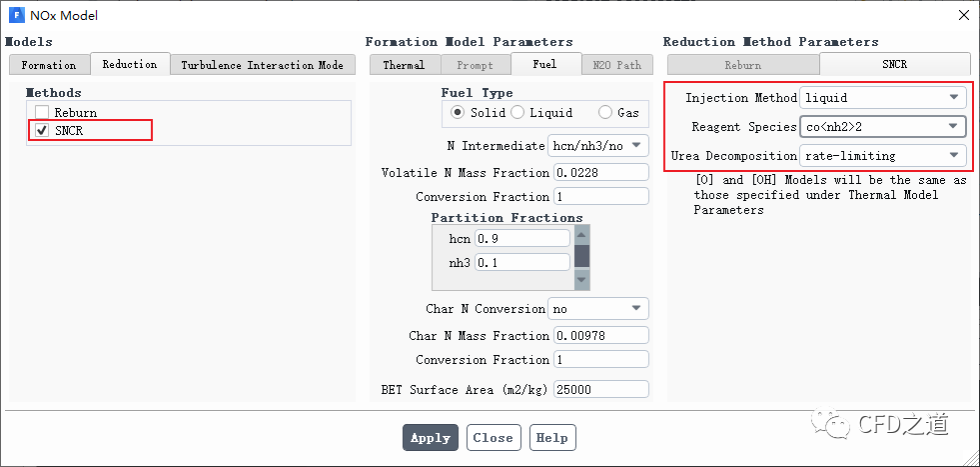The width and height of the screenshot is (980, 467).
Task: Open the N Intermediate dropdown
Action: click(597, 146)
